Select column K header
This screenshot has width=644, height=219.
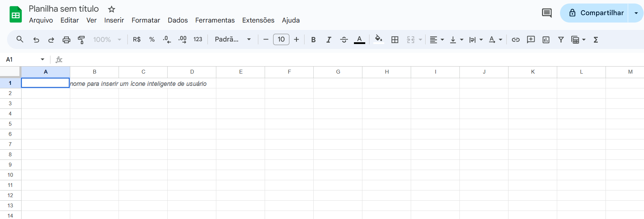pyautogui.click(x=533, y=72)
